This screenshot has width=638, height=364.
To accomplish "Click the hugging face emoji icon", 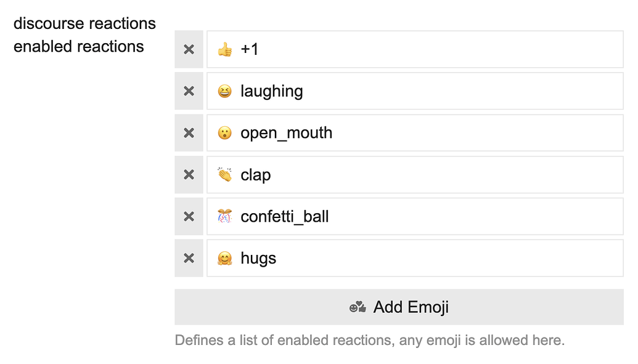I will (x=225, y=258).
